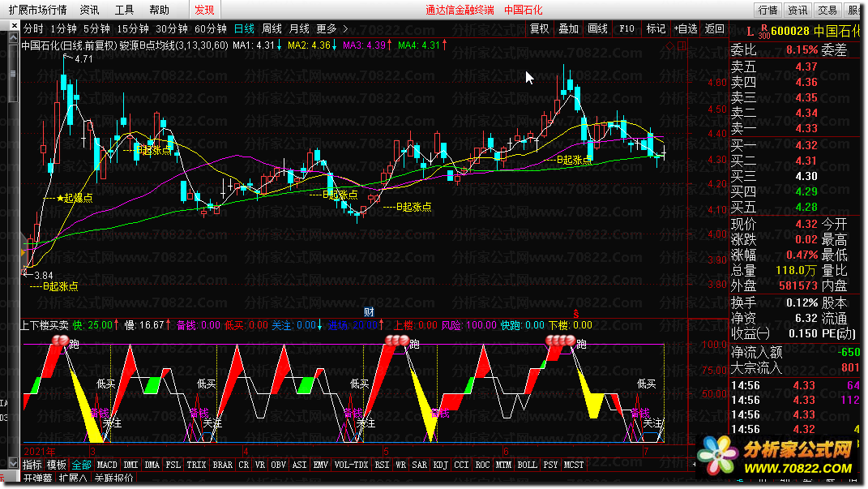Open the 资讯 menu in the menu bar
Image resolution: width=868 pixels, height=489 pixels.
pyautogui.click(x=89, y=10)
